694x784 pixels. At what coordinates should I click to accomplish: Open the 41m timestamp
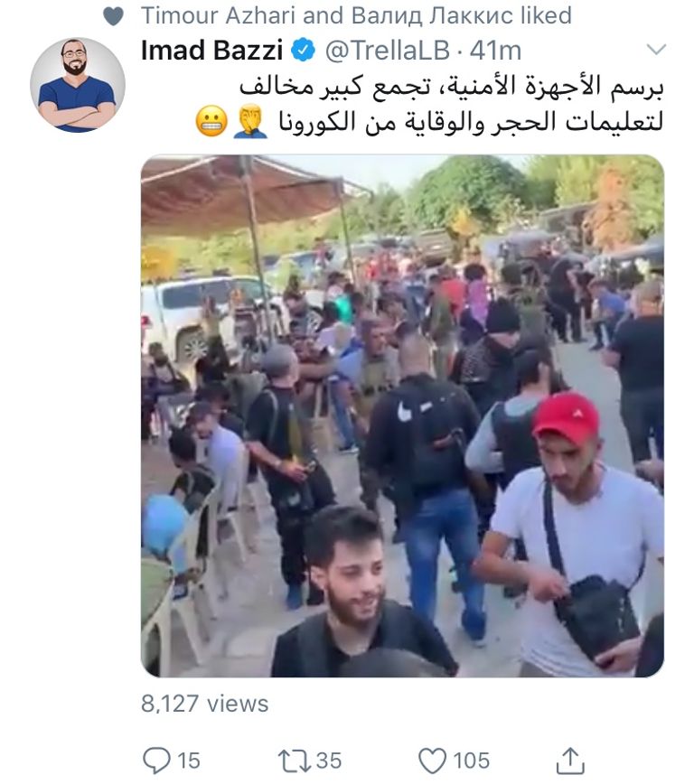click(495, 51)
